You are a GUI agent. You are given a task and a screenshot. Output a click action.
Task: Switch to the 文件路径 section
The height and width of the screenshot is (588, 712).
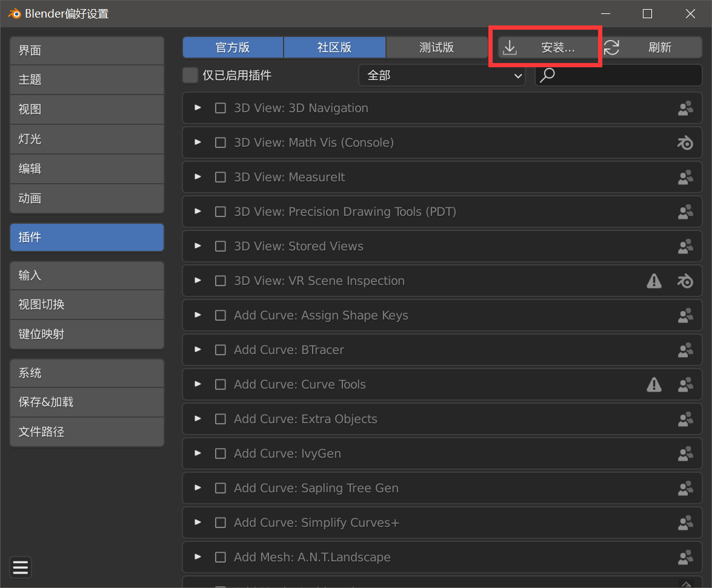coord(87,432)
